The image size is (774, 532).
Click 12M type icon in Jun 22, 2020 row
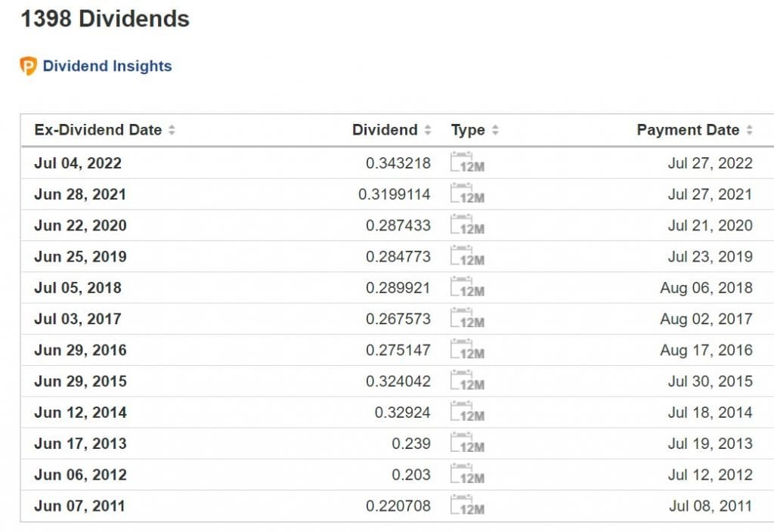(467, 225)
